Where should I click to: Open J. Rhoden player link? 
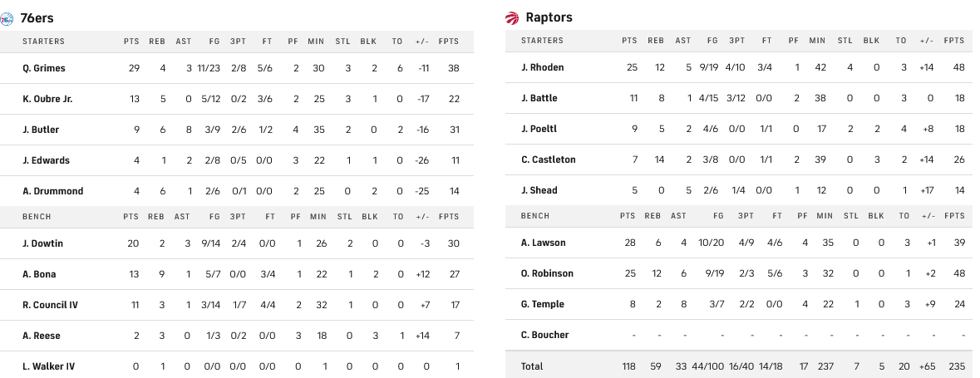[543, 67]
